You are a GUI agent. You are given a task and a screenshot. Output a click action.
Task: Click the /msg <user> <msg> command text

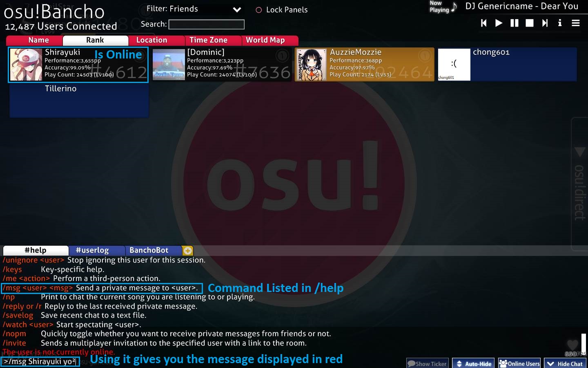tap(38, 288)
